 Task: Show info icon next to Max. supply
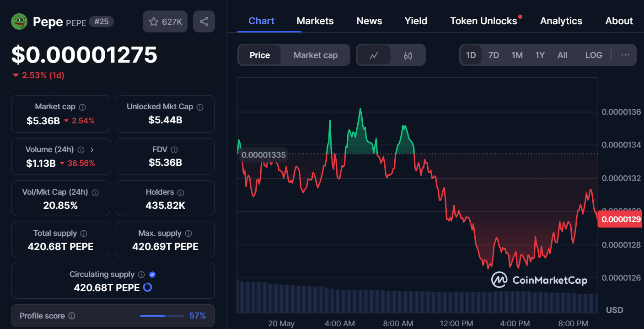click(189, 233)
